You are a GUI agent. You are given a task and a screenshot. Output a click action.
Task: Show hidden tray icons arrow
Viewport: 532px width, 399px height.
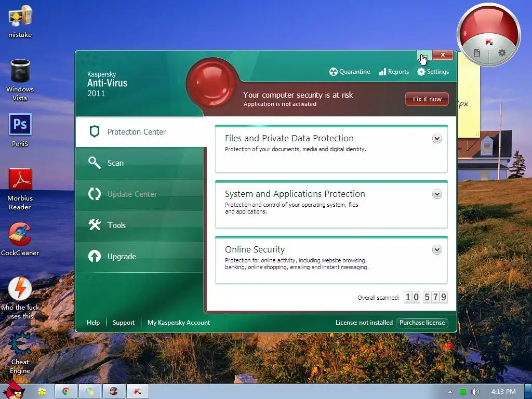pyautogui.click(x=450, y=392)
